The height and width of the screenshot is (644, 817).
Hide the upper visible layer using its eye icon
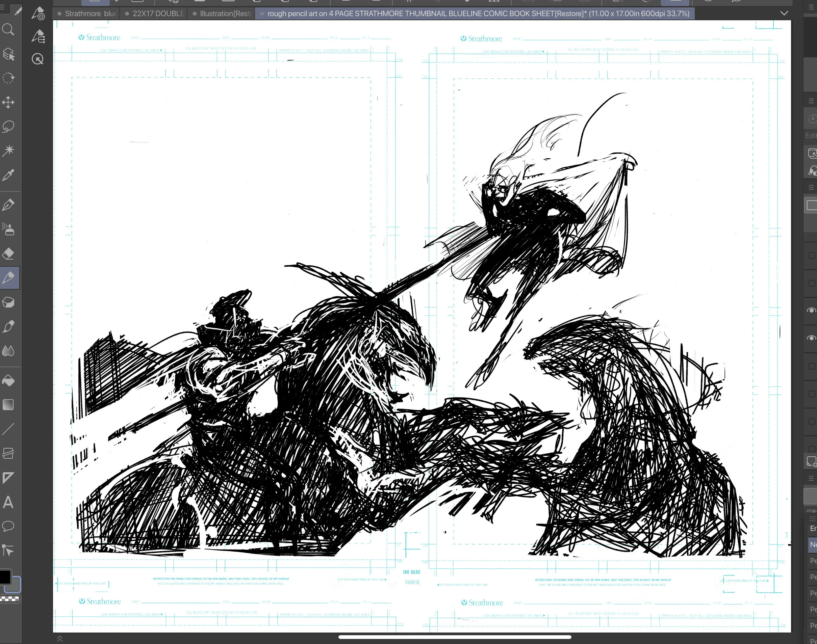(x=811, y=310)
